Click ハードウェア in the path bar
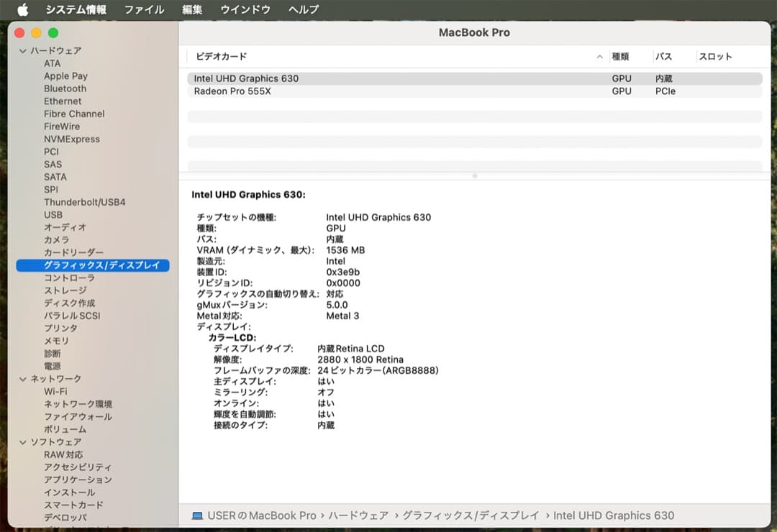This screenshot has width=777, height=532. pyautogui.click(x=358, y=515)
